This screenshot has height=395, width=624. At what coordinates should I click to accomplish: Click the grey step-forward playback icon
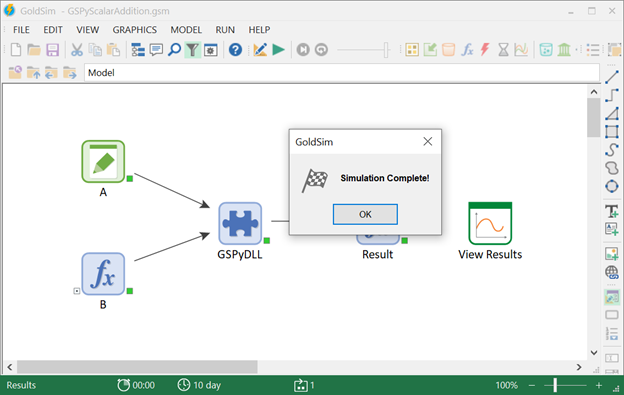pyautogui.click(x=303, y=50)
